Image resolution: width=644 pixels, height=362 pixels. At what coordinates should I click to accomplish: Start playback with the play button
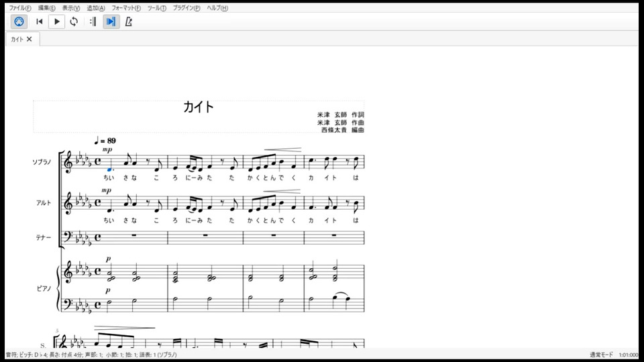56,21
